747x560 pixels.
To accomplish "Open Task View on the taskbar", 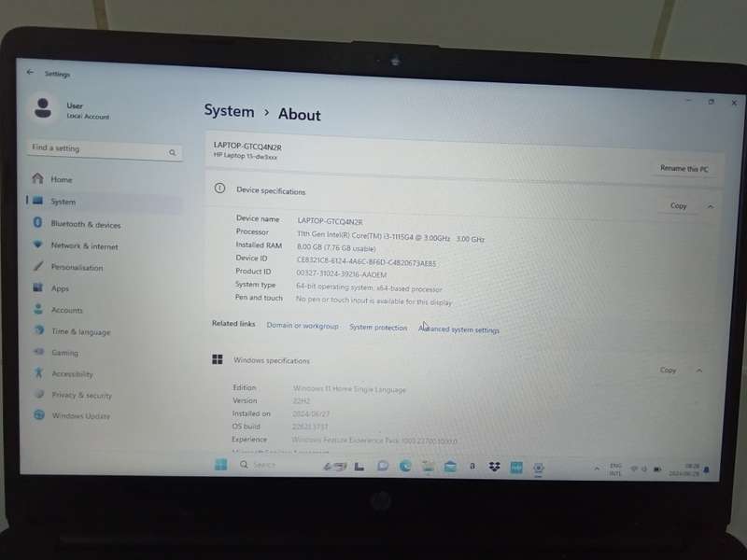I will tap(359, 467).
